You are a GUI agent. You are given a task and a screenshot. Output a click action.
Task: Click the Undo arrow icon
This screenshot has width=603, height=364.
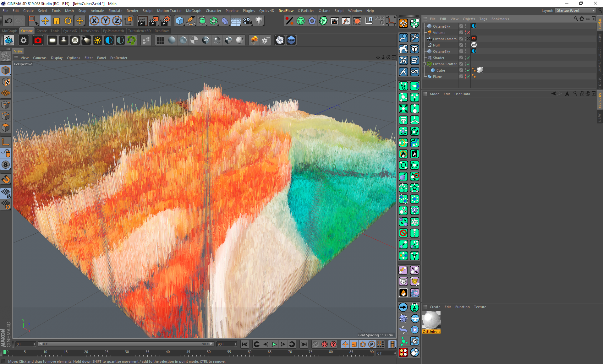pos(8,21)
